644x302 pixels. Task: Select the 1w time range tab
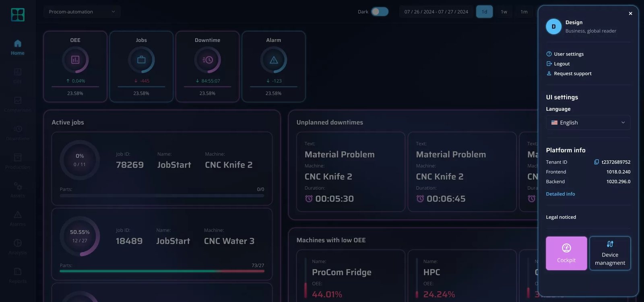[x=504, y=12]
